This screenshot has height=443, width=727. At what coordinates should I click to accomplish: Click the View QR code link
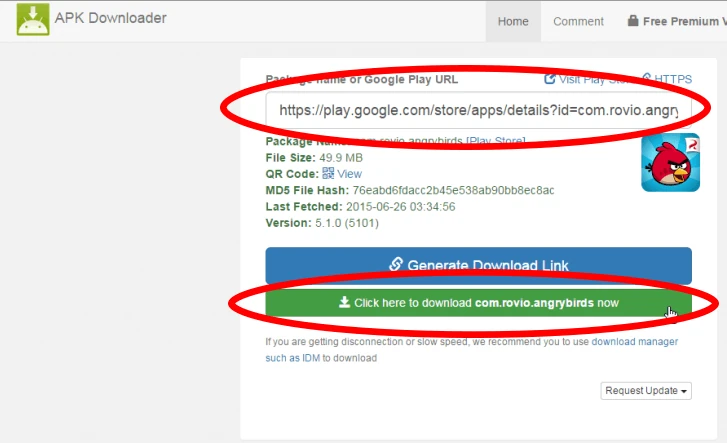coord(349,174)
